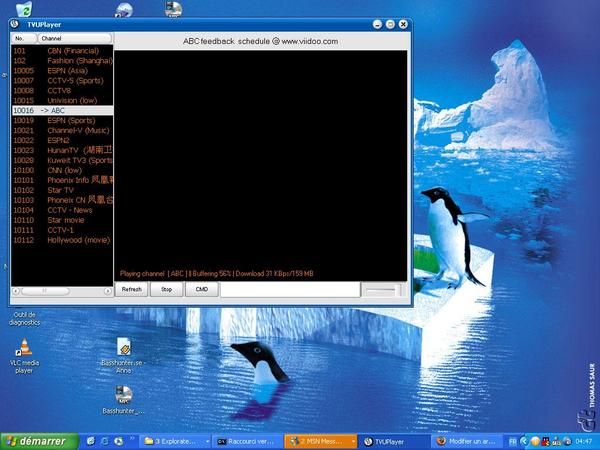Click the second Quick Launch icon on taskbar

pyautogui.click(x=104, y=441)
